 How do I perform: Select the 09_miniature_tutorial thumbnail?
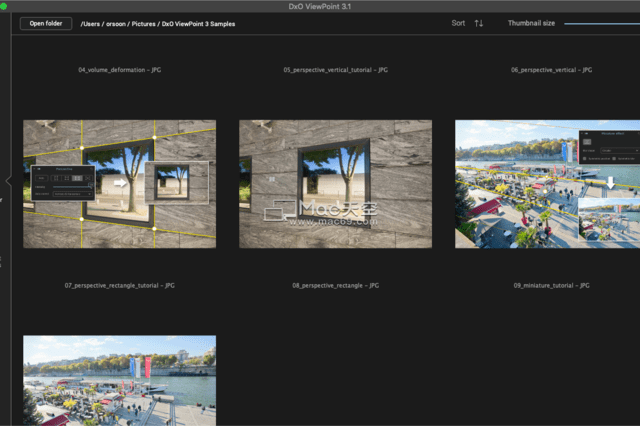[x=547, y=184]
